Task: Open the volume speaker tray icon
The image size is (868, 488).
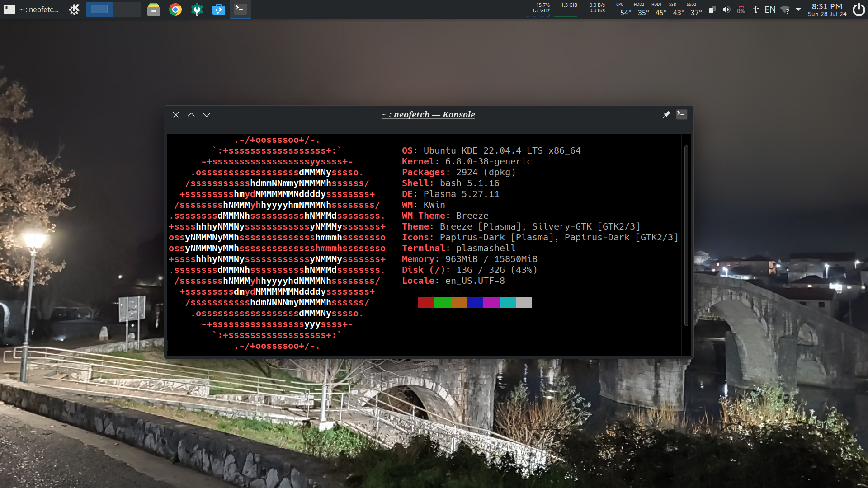Action: coord(726,10)
